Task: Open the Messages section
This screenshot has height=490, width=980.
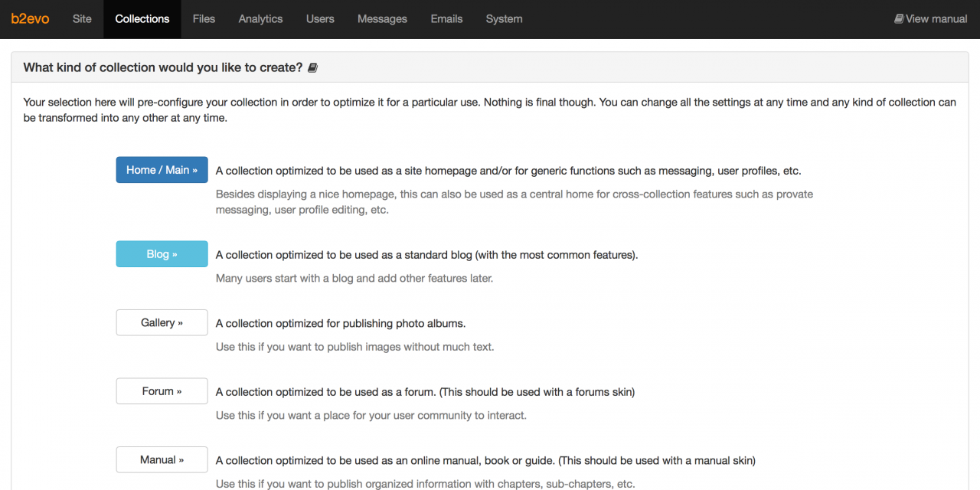Action: coord(382,19)
